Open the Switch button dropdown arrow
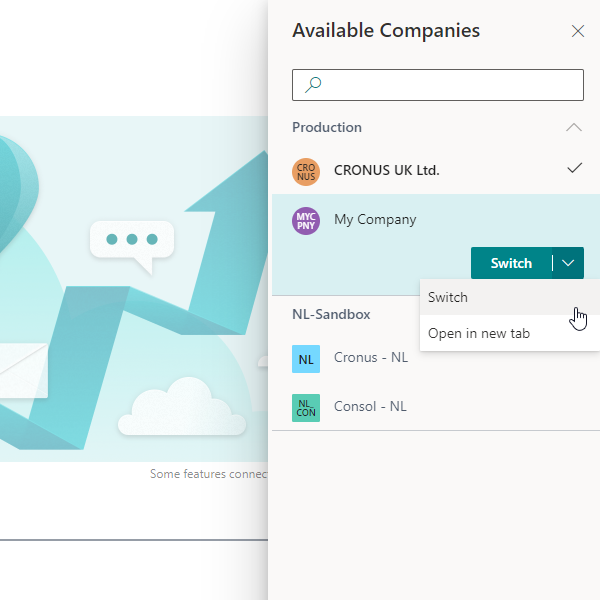This screenshot has height=600, width=600. (x=568, y=263)
